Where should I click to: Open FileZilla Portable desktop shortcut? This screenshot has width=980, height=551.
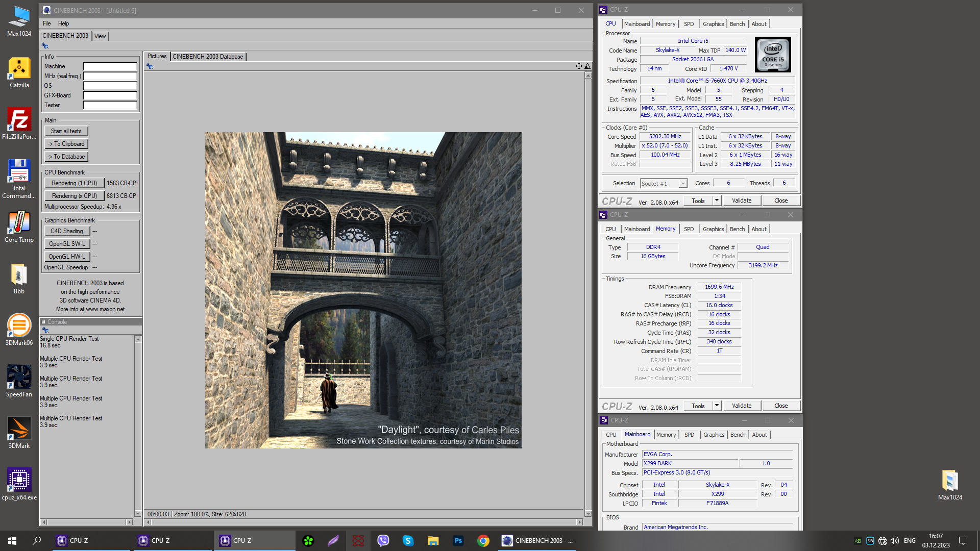19,124
